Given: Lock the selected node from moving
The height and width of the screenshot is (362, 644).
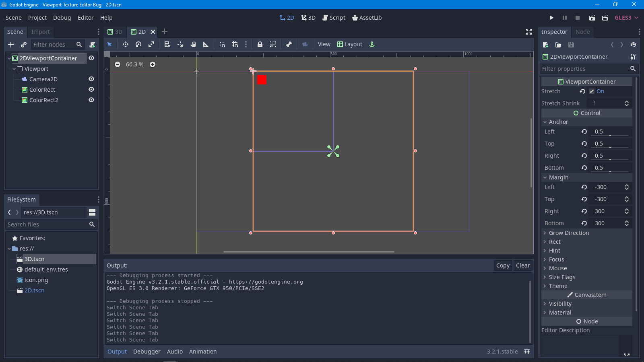Looking at the screenshot, I should coord(260,44).
